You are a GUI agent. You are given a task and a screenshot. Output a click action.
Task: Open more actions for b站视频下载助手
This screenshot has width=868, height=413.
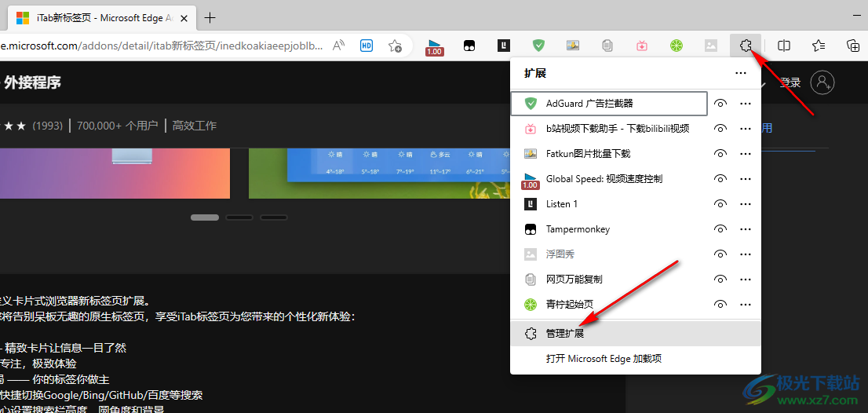[745, 129]
